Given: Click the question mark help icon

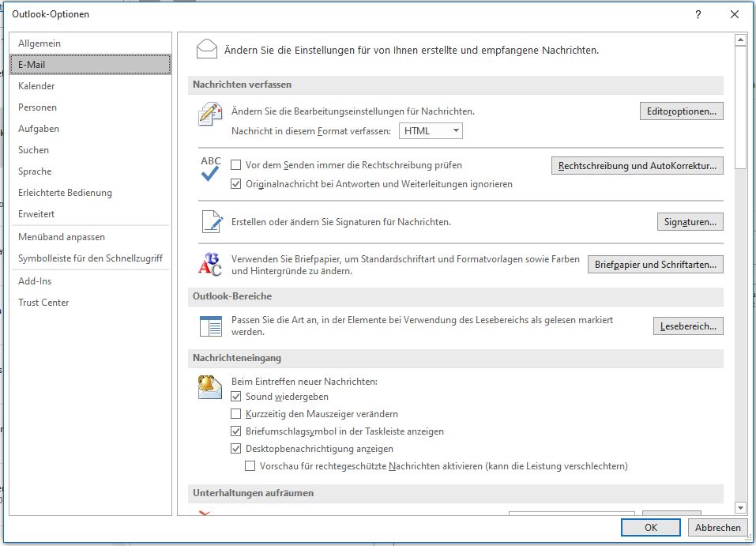Looking at the screenshot, I should click(698, 14).
